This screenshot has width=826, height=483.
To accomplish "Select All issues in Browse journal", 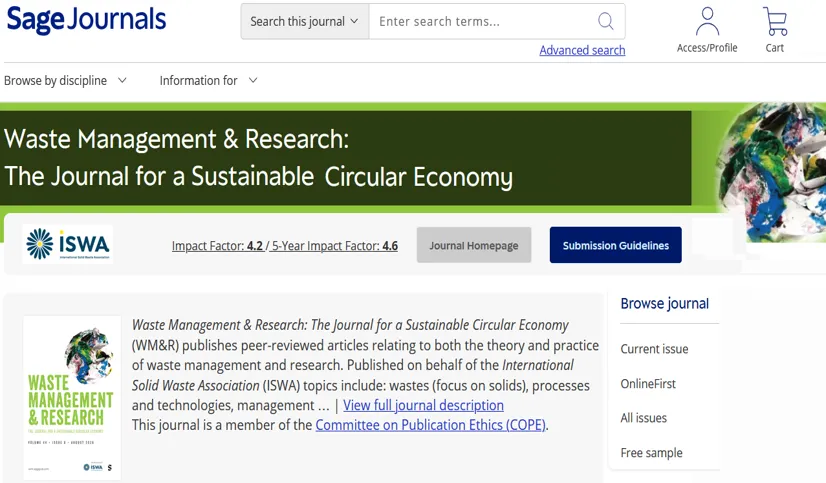I will 644,418.
